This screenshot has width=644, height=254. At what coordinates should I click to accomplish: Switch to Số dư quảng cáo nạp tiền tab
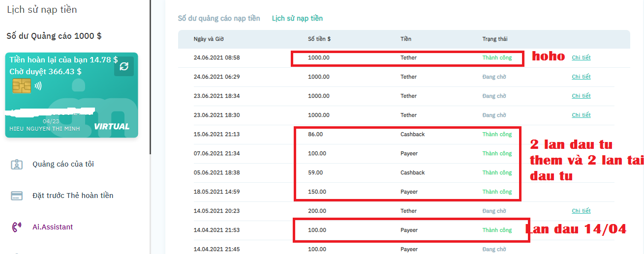tap(219, 19)
